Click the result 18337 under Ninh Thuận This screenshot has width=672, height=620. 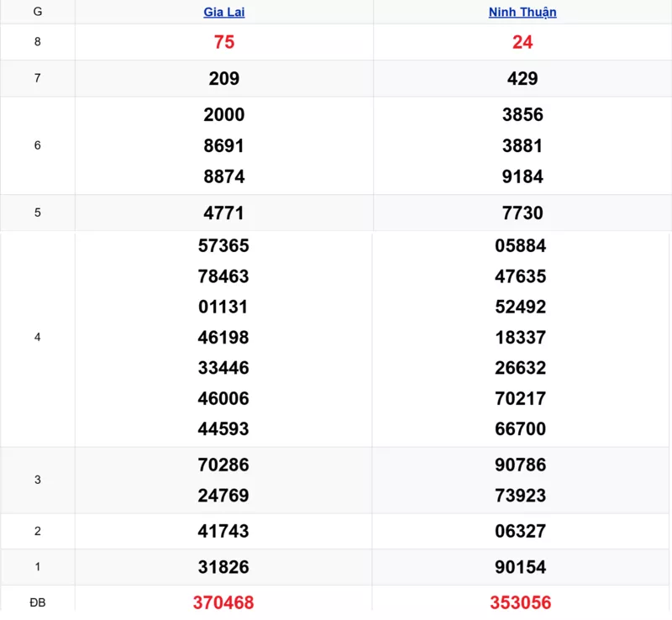[521, 337]
